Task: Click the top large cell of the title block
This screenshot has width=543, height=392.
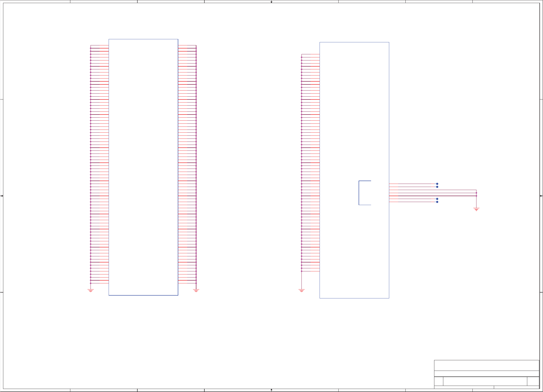Action: pos(487,365)
